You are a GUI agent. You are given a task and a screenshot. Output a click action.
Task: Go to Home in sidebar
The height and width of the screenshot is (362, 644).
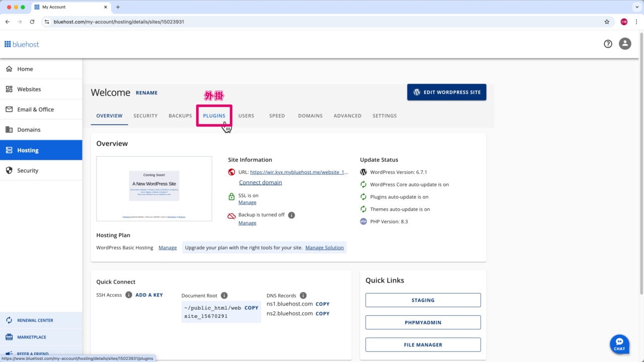pos(41,69)
